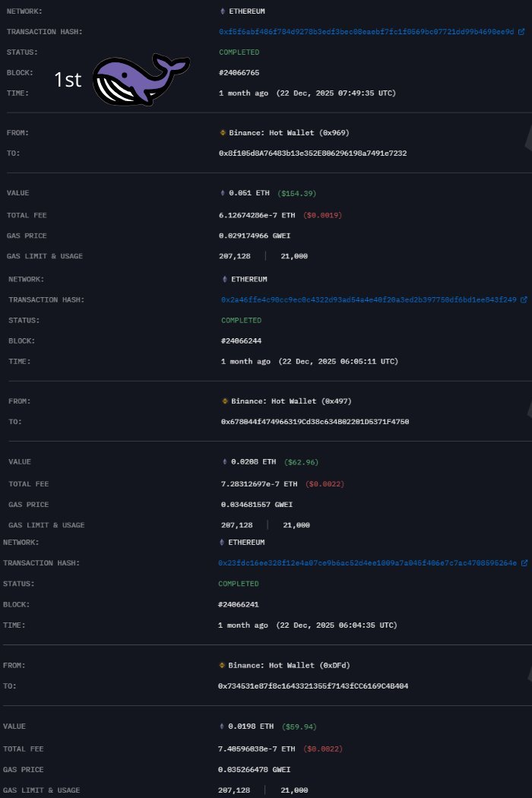Click Ethereum icon next to 0.0198 ETH
Image resolution: width=532 pixels, height=798 pixels.
(x=223, y=727)
